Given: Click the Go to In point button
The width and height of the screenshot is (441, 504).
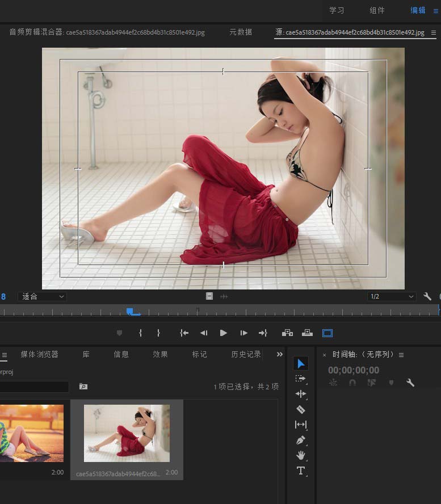Looking at the screenshot, I should pos(184,333).
